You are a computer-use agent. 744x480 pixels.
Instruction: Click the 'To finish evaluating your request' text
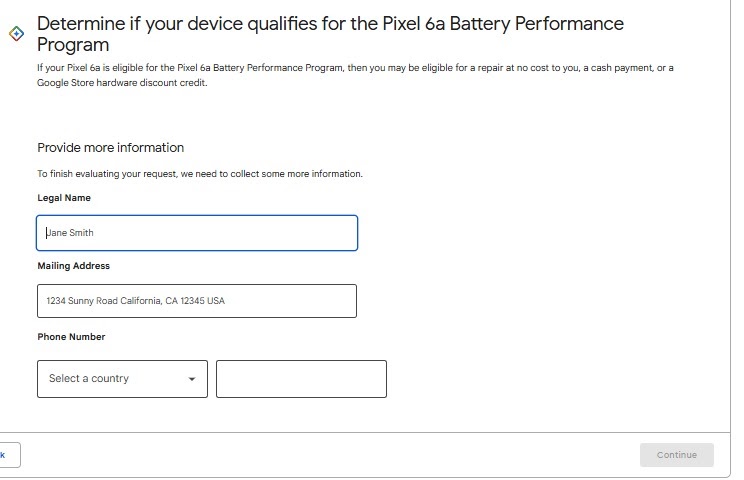click(199, 174)
